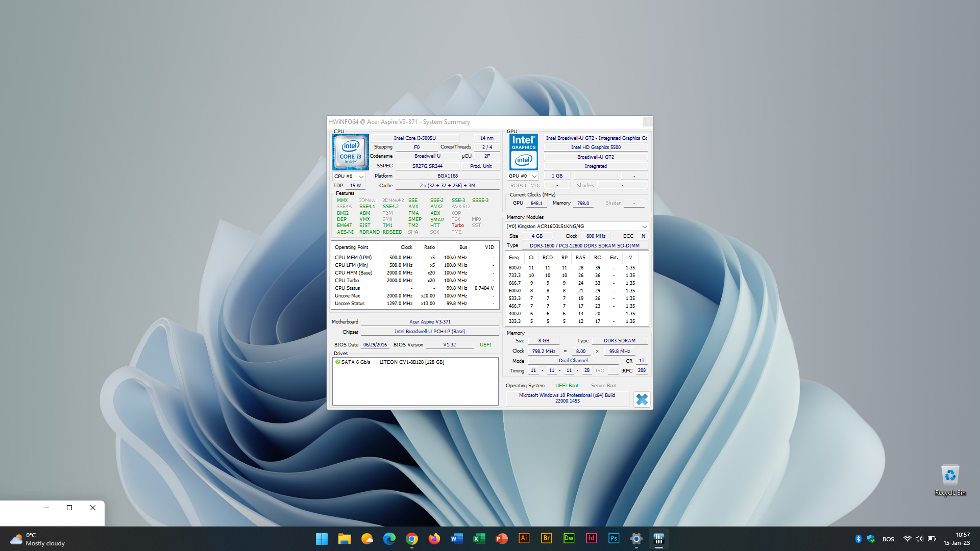Click the TDP value 15 W
Viewport: 980px width, 551px height.
point(355,186)
